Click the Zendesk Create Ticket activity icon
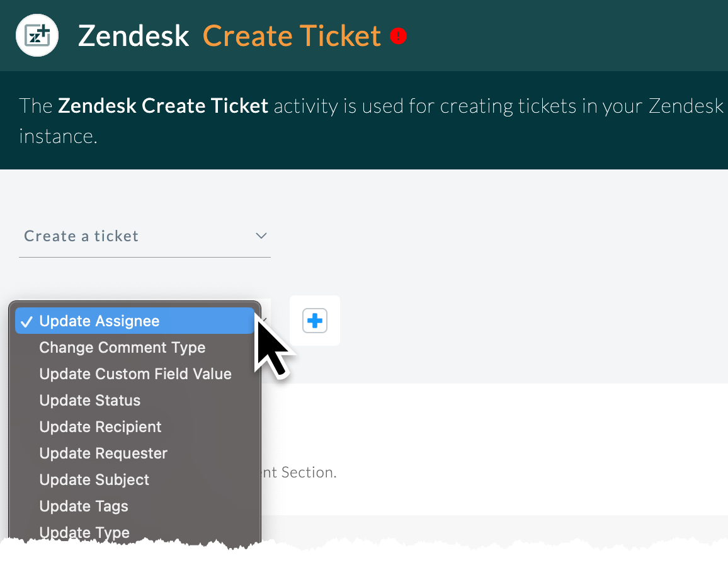Screen dimensions: 728x582 click(x=37, y=35)
